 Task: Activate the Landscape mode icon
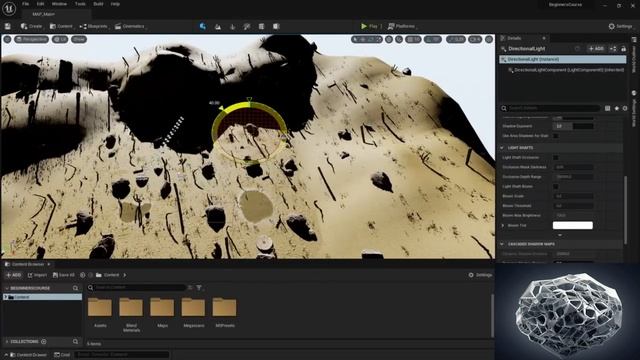(x=218, y=26)
